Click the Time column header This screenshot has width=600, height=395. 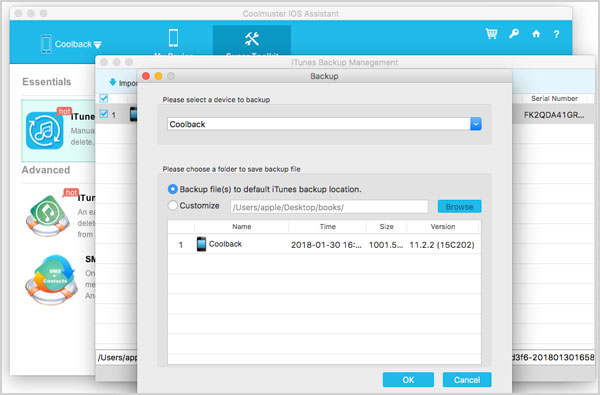pos(328,227)
